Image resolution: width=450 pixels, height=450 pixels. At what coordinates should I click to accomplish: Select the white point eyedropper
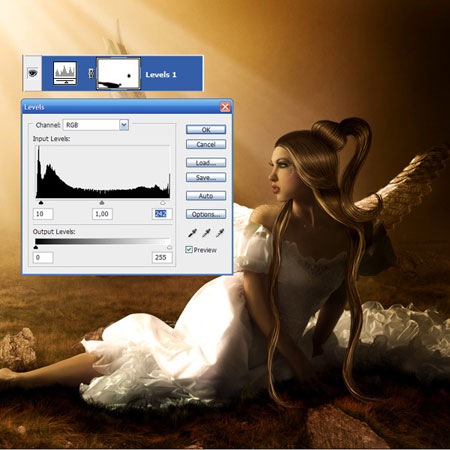tap(220, 233)
